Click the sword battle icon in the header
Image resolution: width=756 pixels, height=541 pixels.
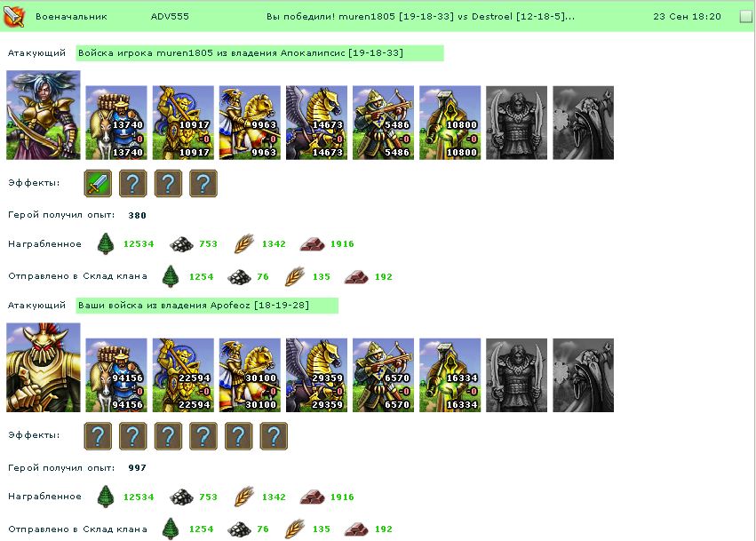[14, 16]
